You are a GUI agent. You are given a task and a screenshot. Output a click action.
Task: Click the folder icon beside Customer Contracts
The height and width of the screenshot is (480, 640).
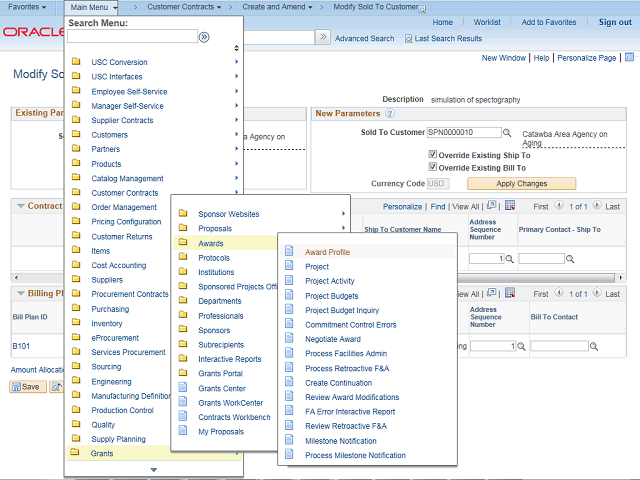click(x=76, y=191)
